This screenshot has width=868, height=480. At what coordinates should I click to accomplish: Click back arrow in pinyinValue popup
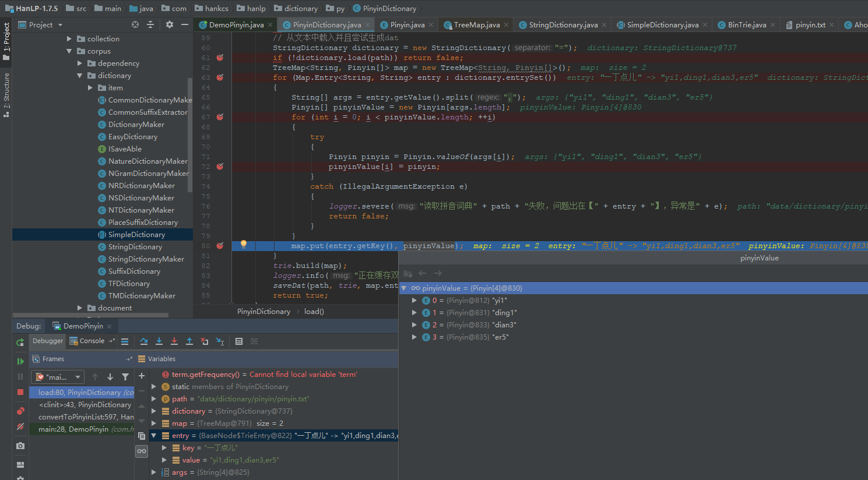point(423,273)
